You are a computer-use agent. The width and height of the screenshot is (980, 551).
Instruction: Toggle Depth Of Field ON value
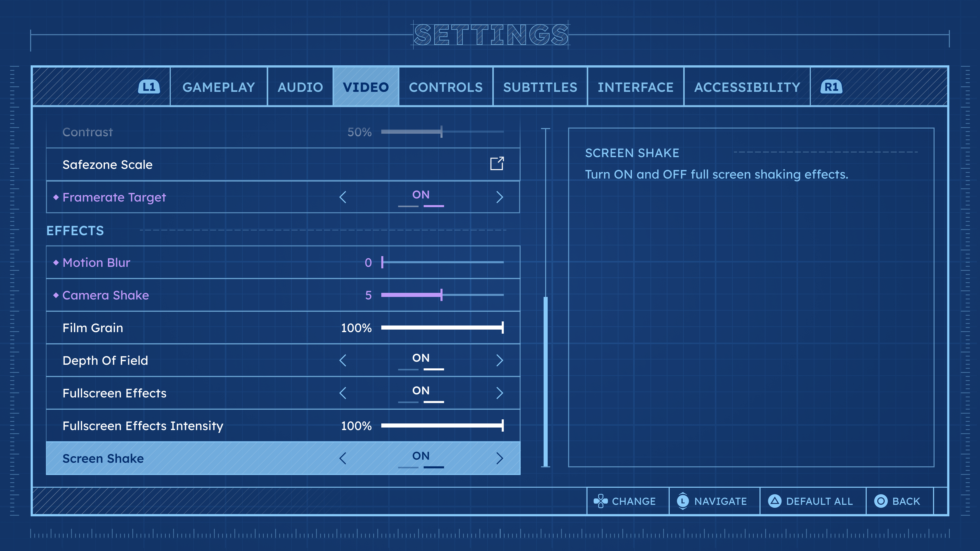click(x=421, y=358)
